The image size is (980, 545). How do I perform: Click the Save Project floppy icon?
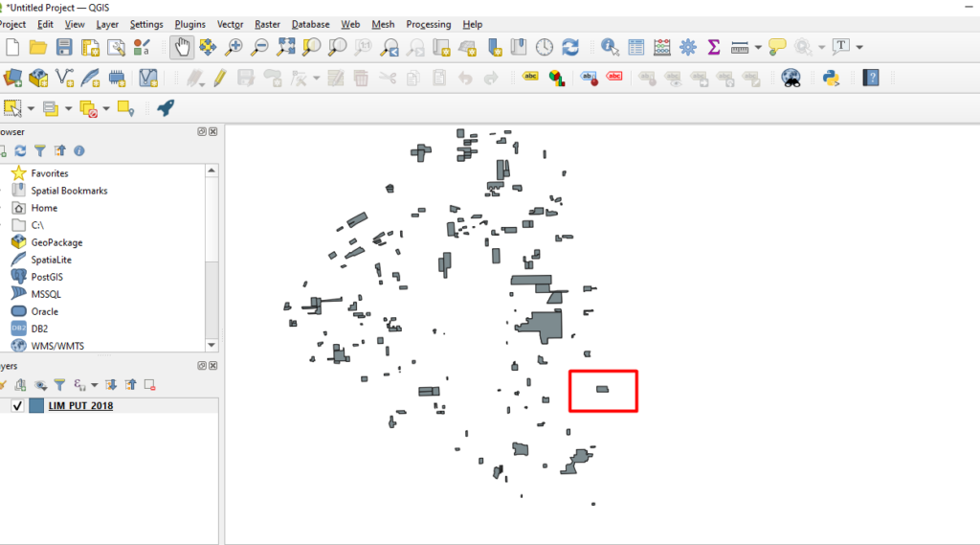(64, 46)
